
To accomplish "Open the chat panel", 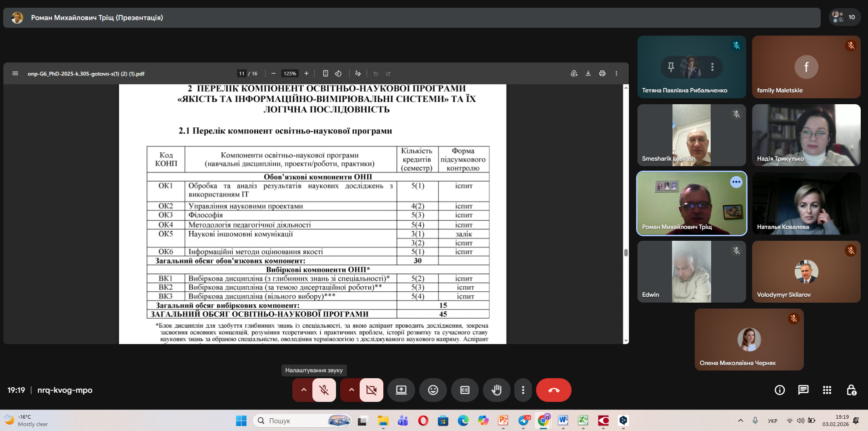I will coord(803,390).
